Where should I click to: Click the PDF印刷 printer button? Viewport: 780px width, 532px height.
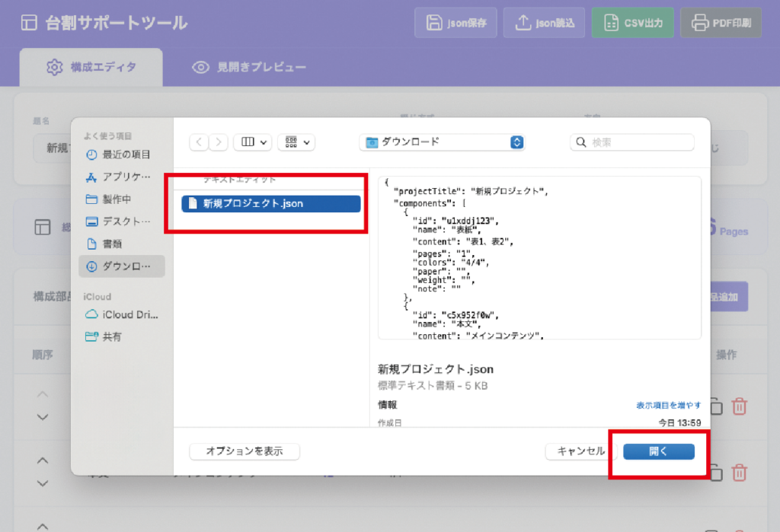click(720, 23)
